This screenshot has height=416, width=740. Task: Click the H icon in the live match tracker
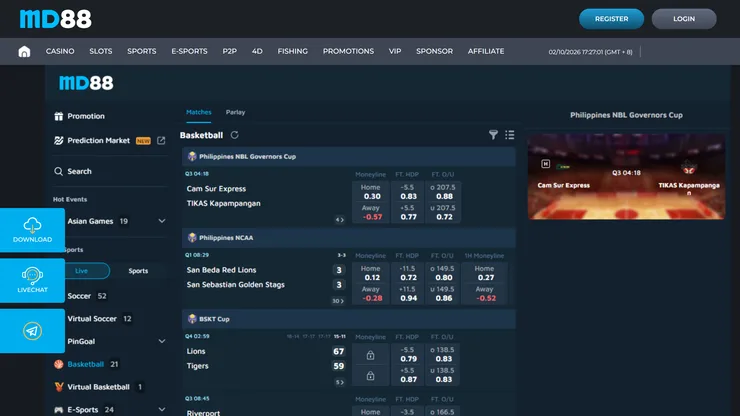(546, 164)
